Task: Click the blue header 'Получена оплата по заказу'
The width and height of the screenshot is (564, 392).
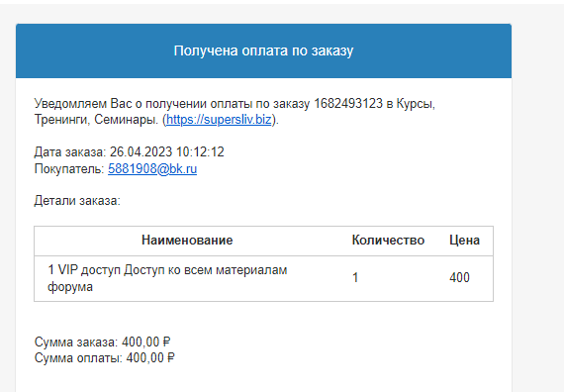Action: [263, 50]
